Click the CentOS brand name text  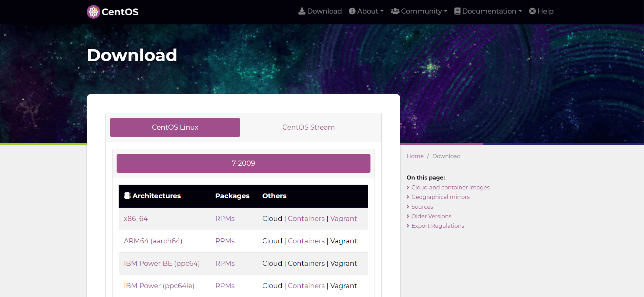point(120,12)
